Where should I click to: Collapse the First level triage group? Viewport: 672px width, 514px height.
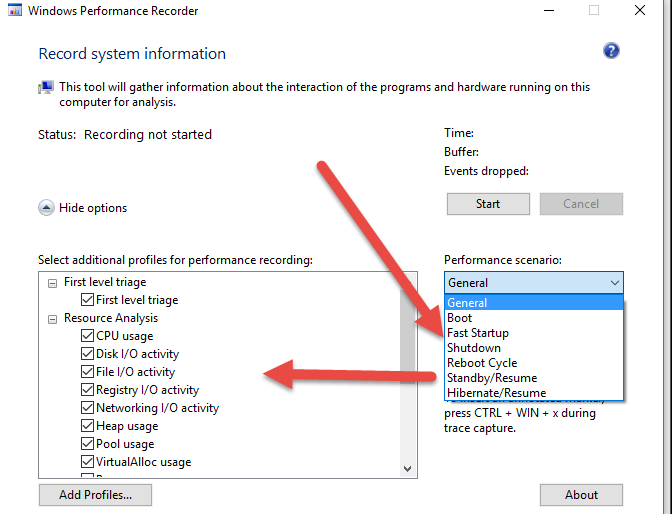[x=52, y=283]
